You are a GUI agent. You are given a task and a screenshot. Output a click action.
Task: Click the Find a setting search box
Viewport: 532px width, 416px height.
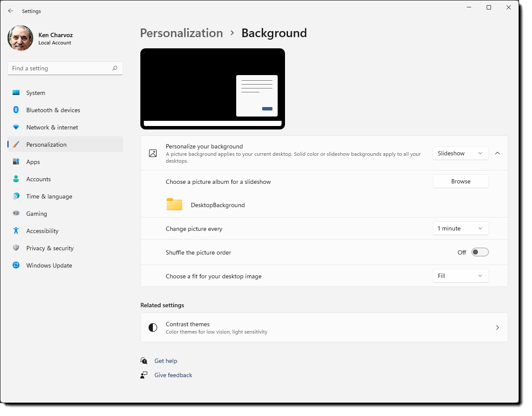(65, 68)
